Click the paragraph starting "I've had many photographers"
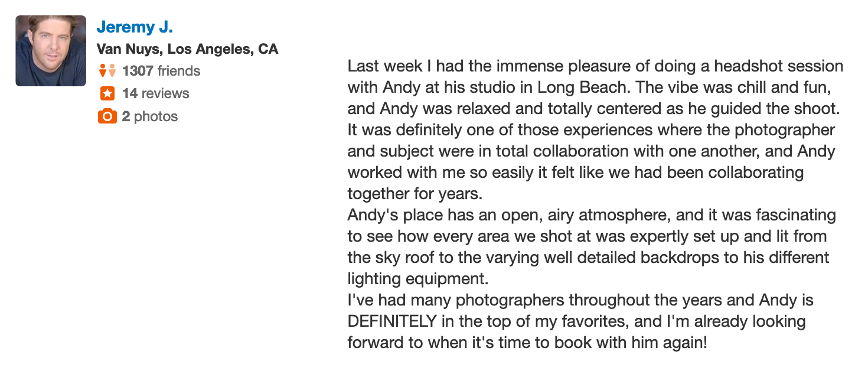Screen dimensions: 868x377 tap(581, 321)
